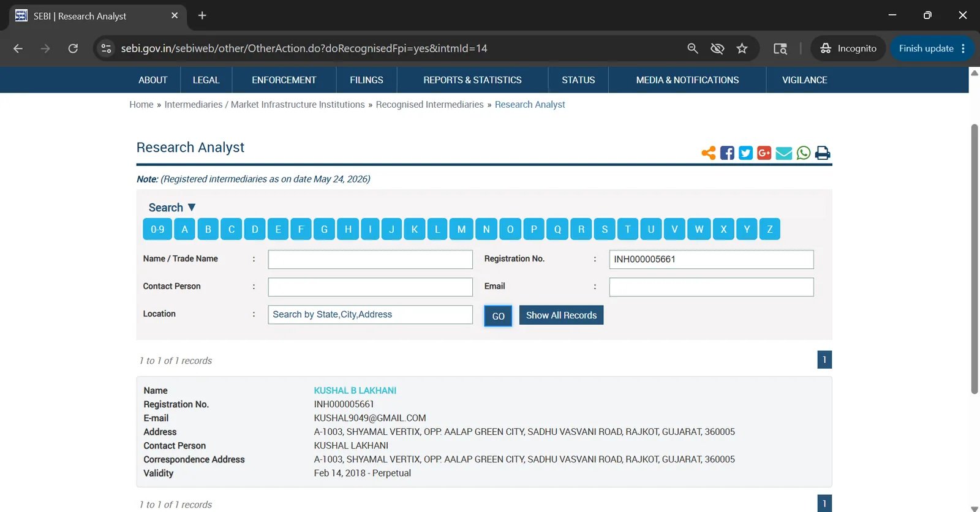Open Recognised Intermediaries breadcrumb
The height and width of the screenshot is (512, 980).
point(429,105)
